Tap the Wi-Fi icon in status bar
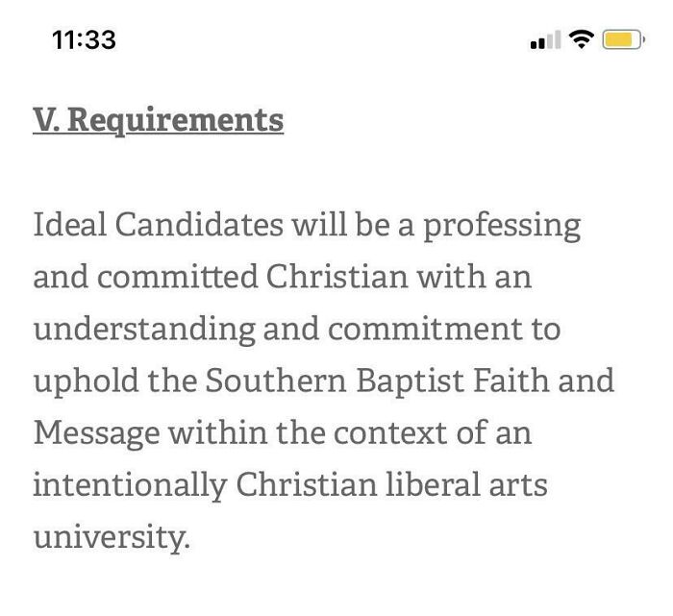The width and height of the screenshot is (673, 616). (581, 39)
